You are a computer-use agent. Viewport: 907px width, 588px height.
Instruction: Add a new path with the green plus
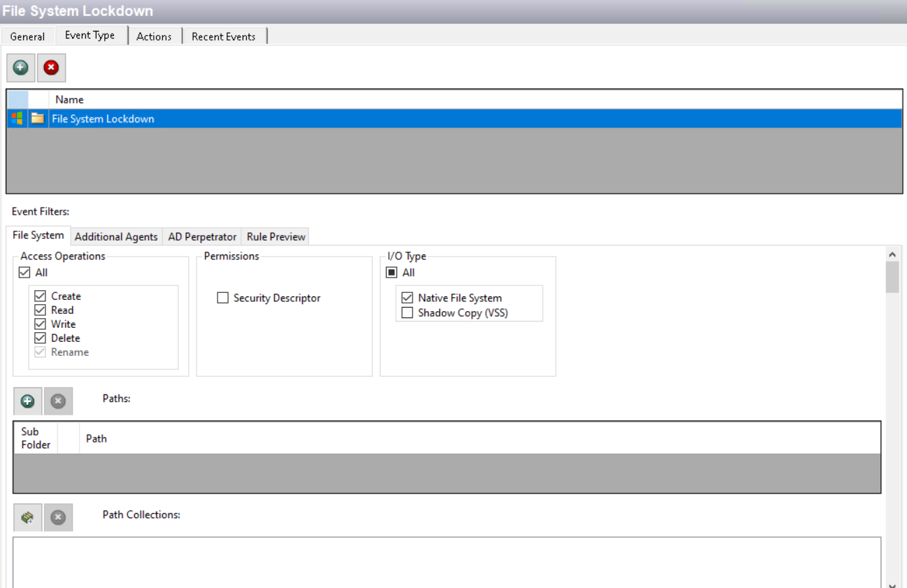coord(28,401)
